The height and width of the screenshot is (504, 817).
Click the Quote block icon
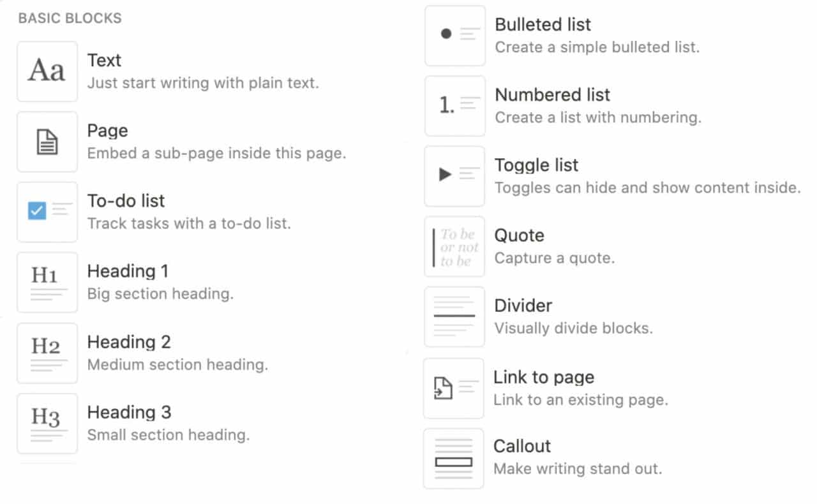point(454,247)
